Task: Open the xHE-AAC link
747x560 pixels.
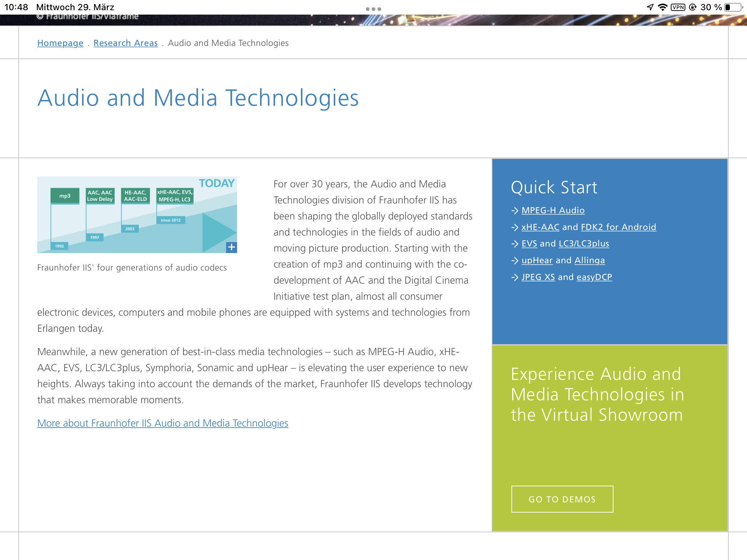Action: [x=540, y=227]
